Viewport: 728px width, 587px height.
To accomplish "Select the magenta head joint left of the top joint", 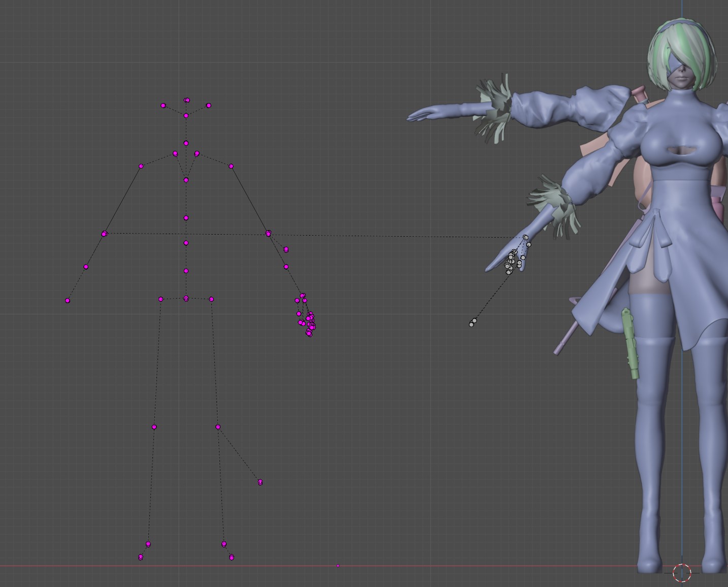I will [163, 106].
